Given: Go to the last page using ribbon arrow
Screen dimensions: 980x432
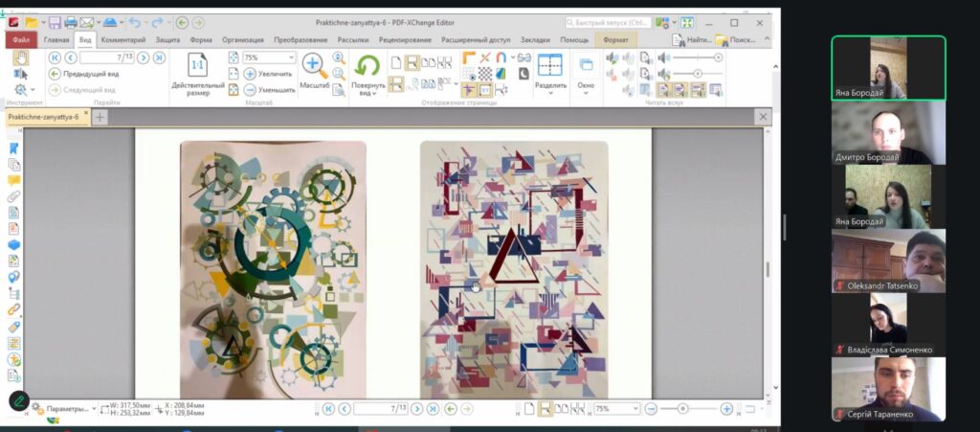Looking at the screenshot, I should 159,57.
